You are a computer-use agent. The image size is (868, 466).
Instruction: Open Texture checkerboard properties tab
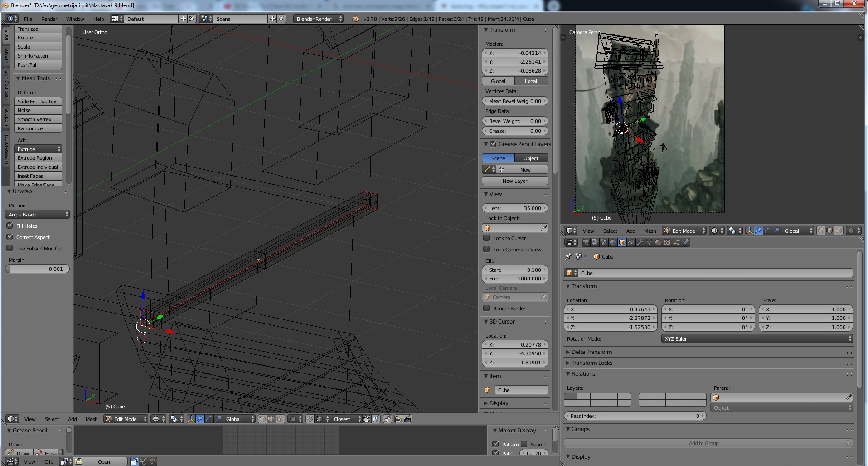(667, 242)
